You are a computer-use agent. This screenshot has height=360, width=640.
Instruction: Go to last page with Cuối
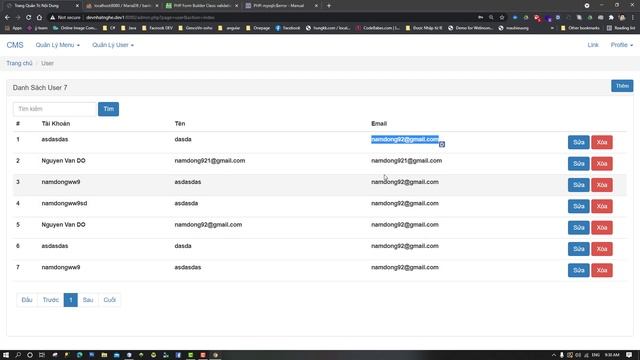click(x=109, y=300)
